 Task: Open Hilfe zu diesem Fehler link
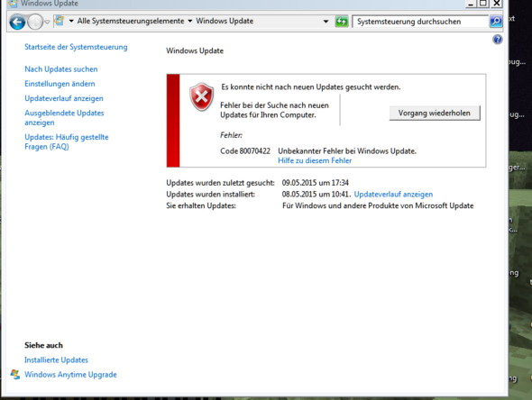pos(315,160)
